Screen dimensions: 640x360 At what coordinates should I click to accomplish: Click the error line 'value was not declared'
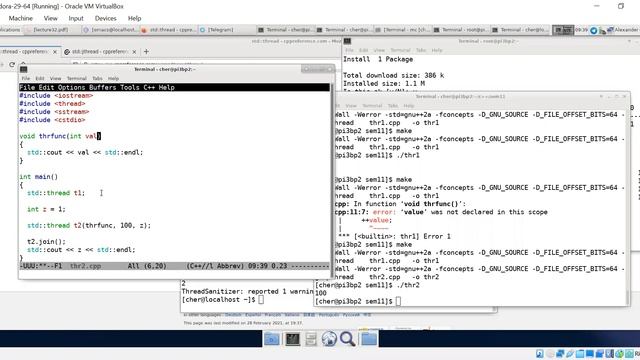441,212
